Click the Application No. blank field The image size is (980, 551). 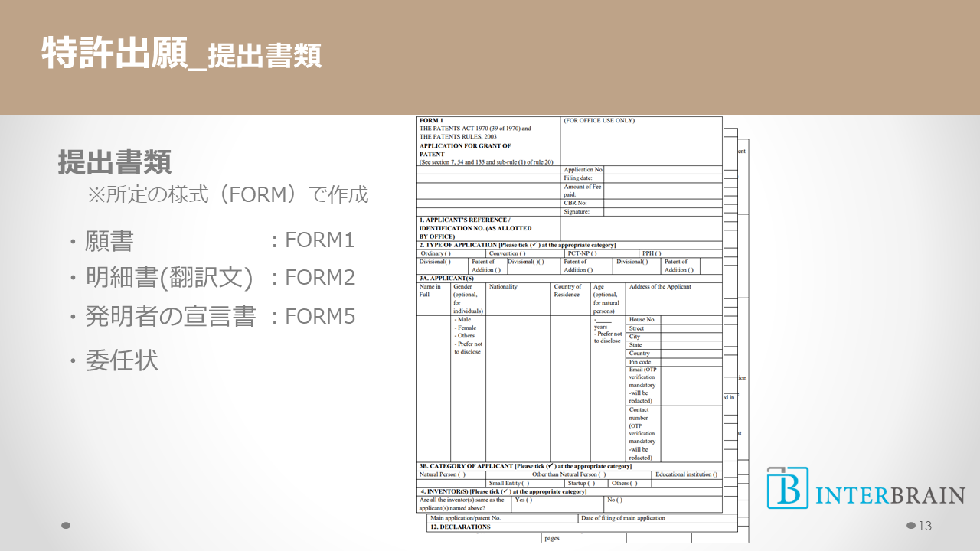[662, 170]
